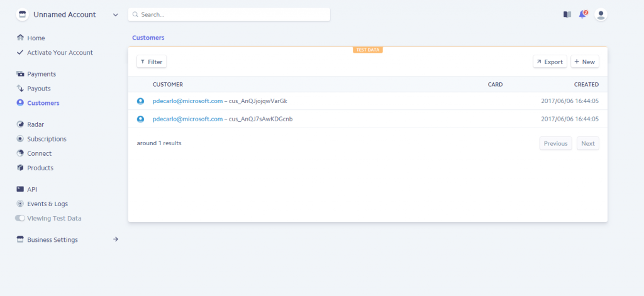This screenshot has width=644, height=296.
Task: Open the Payouts section
Action: [39, 89]
